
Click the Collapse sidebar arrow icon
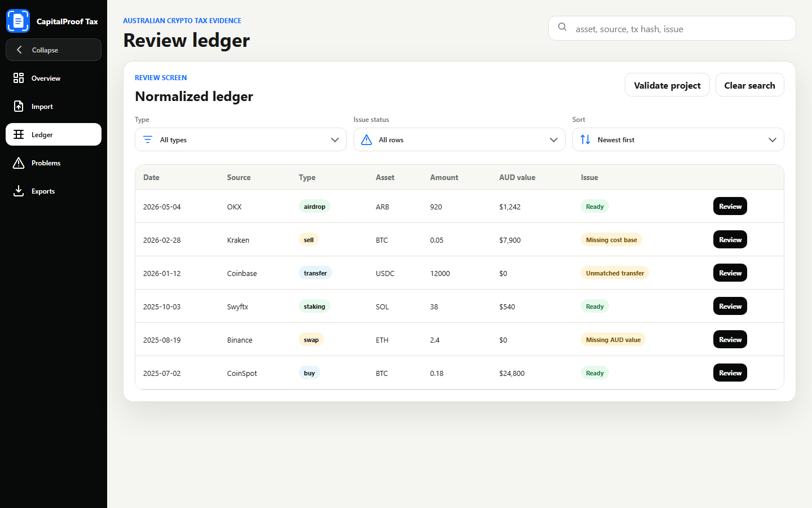19,50
